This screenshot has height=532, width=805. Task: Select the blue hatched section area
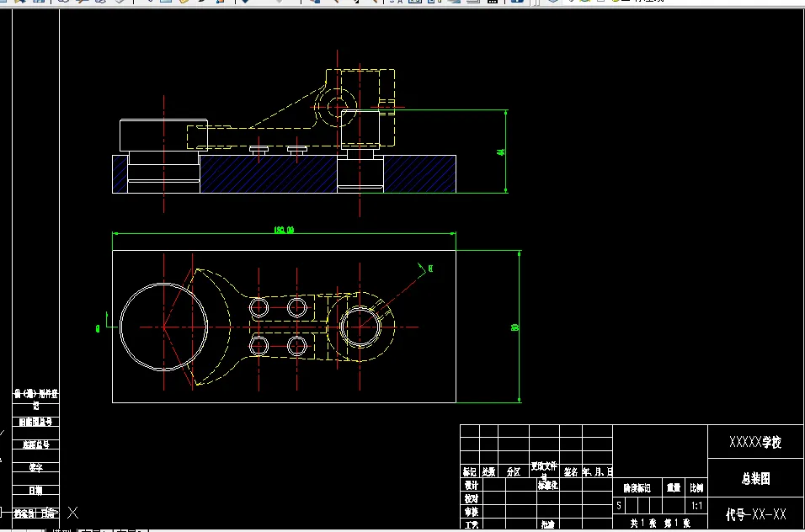point(268,174)
